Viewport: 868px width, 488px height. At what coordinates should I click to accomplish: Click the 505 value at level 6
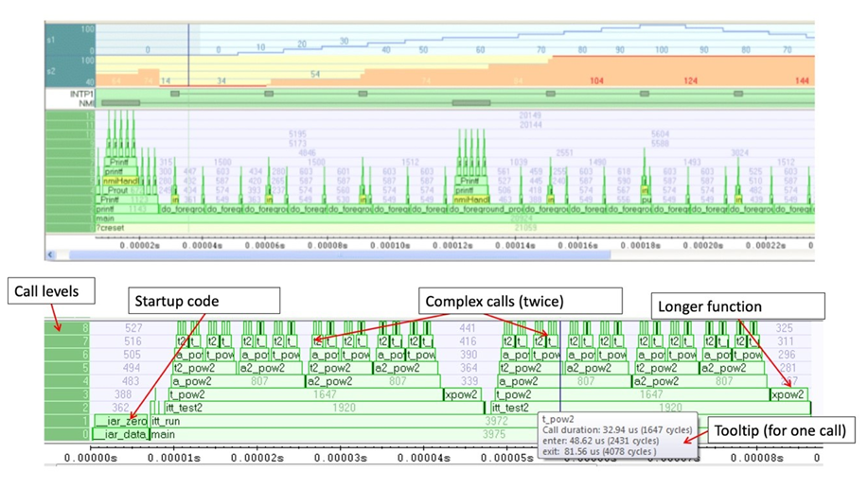tap(132, 355)
